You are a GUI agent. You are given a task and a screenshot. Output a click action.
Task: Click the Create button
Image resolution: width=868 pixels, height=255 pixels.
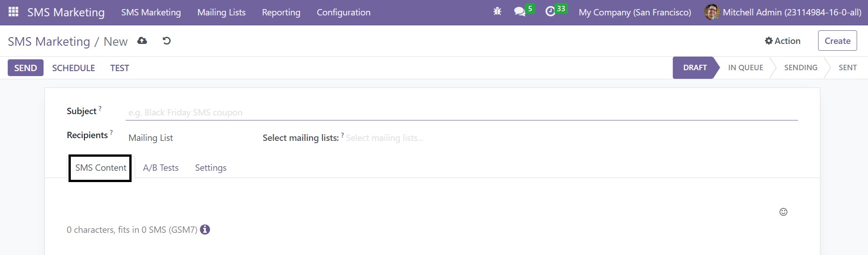[x=837, y=41]
